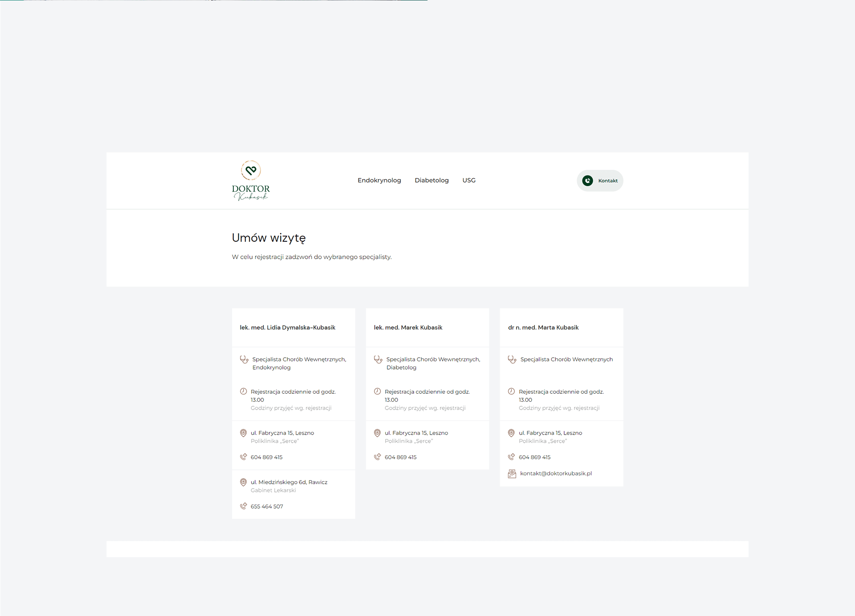Screen dimensions: 855x616
Task: Select the lek. med. Lidia Dymalska-Kubasik heading
Action: point(287,327)
